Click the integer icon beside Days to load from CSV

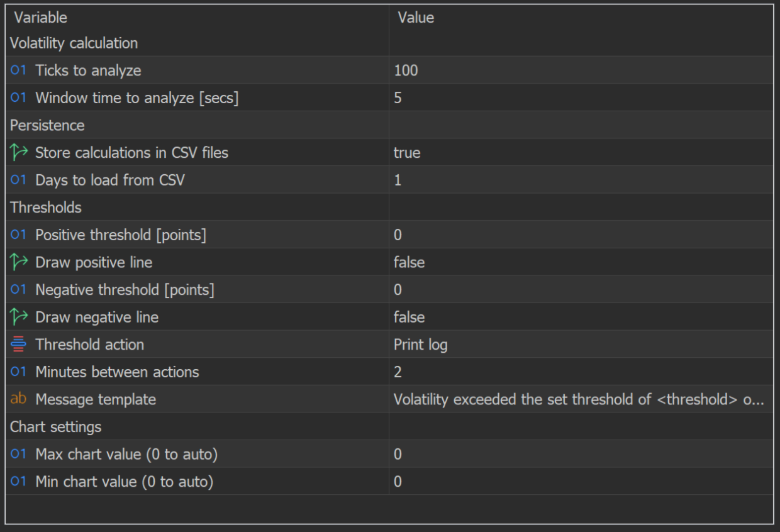pos(18,180)
